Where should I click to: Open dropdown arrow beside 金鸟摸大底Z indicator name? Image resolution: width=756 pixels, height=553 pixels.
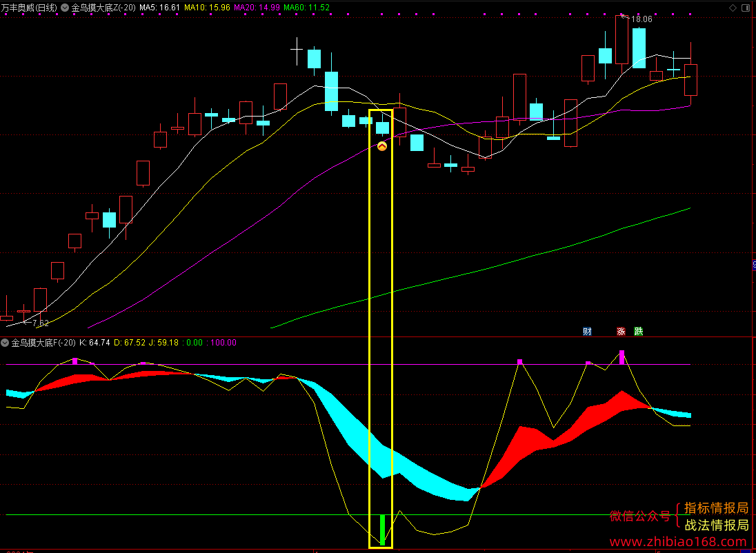[x=65, y=8]
